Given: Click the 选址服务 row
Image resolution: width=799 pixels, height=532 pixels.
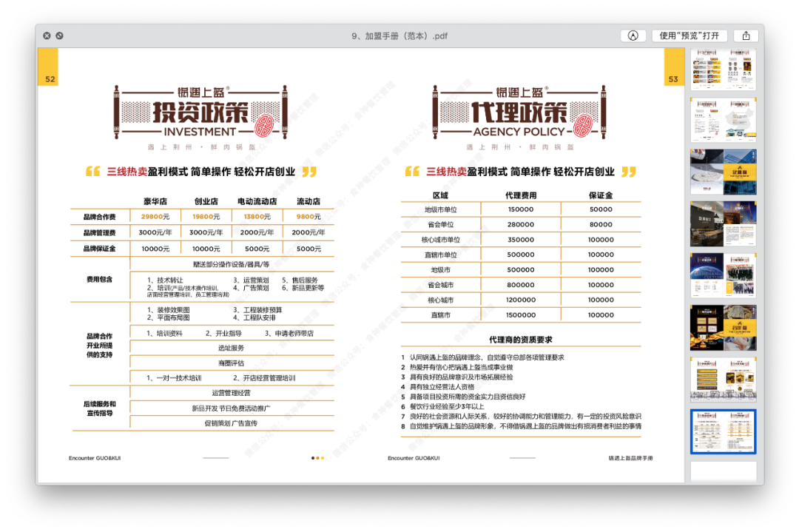Looking at the screenshot, I should coord(231,348).
